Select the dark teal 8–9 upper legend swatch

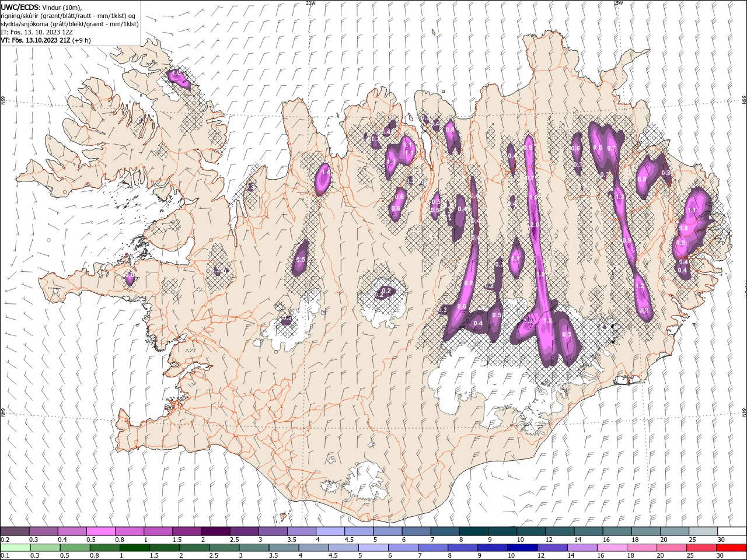(474, 531)
